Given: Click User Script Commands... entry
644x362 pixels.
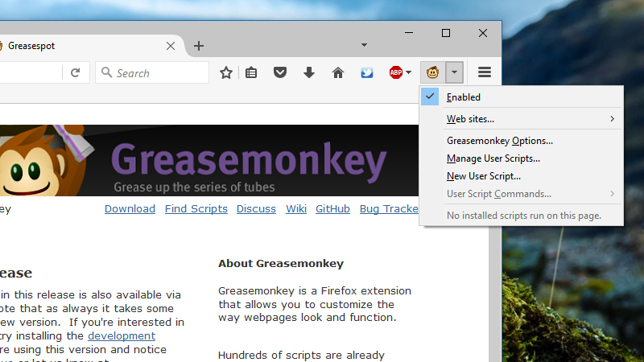Looking at the screenshot, I should 522,194.
